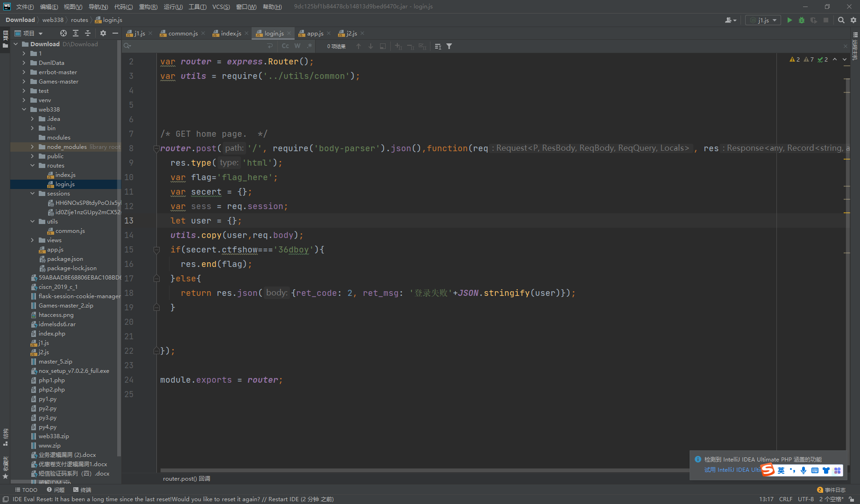Go to next highlighted error arrow
This screenshot has width=860, height=504.
tap(844, 59)
